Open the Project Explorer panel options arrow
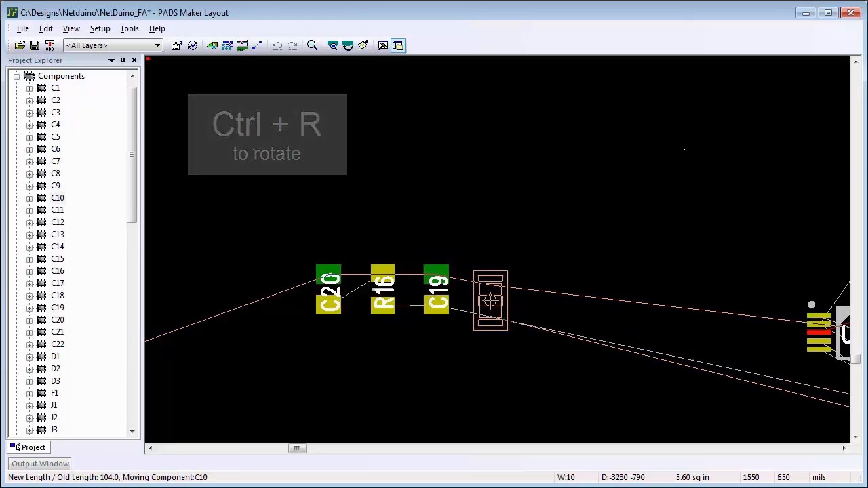 111,60
